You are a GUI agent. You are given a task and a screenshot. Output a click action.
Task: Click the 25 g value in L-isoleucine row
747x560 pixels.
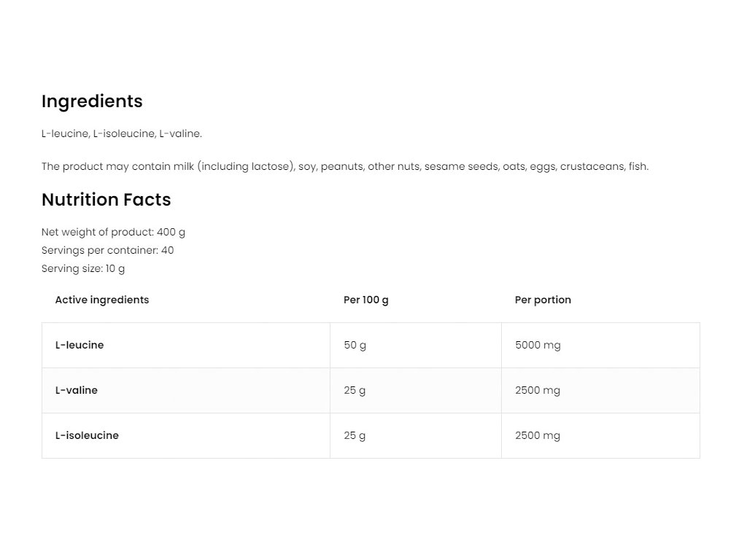(355, 435)
